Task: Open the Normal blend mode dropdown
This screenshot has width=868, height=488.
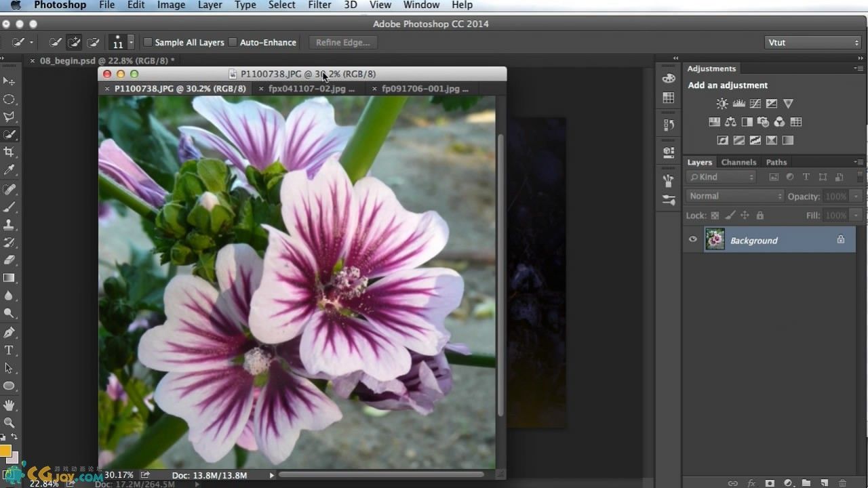Action: [734, 196]
